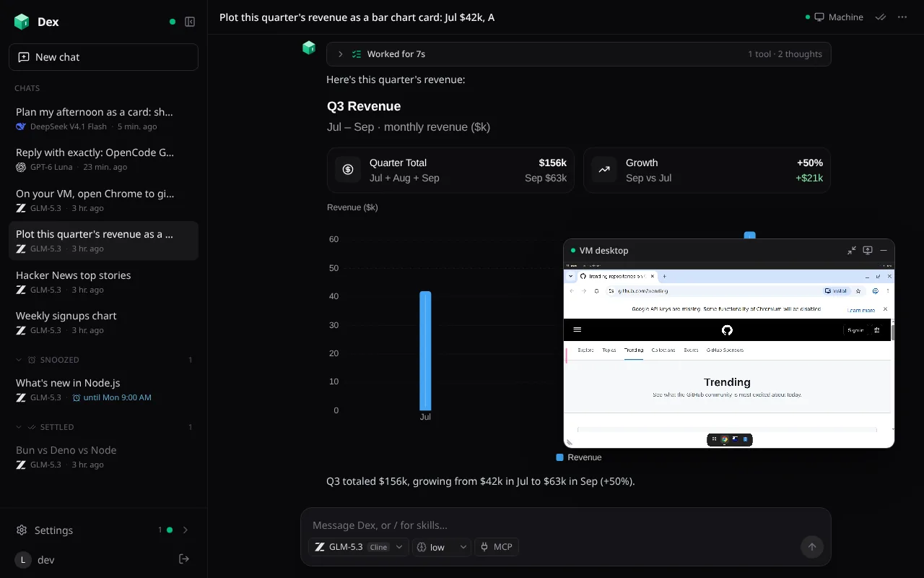Focus the Message Dex input field
Viewport: 924px width, 578px height.
566,525
